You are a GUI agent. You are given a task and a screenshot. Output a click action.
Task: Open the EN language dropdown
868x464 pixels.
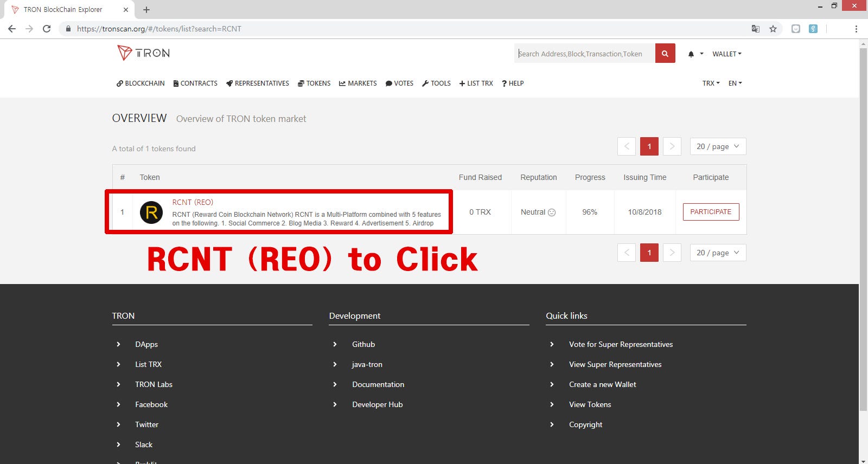point(735,83)
